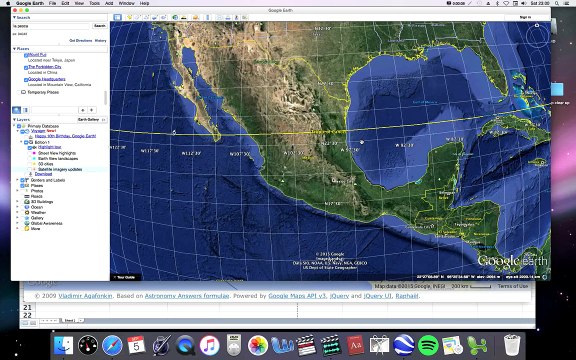
Task: Uncheck Google Headquarters place
Action: [26, 79]
